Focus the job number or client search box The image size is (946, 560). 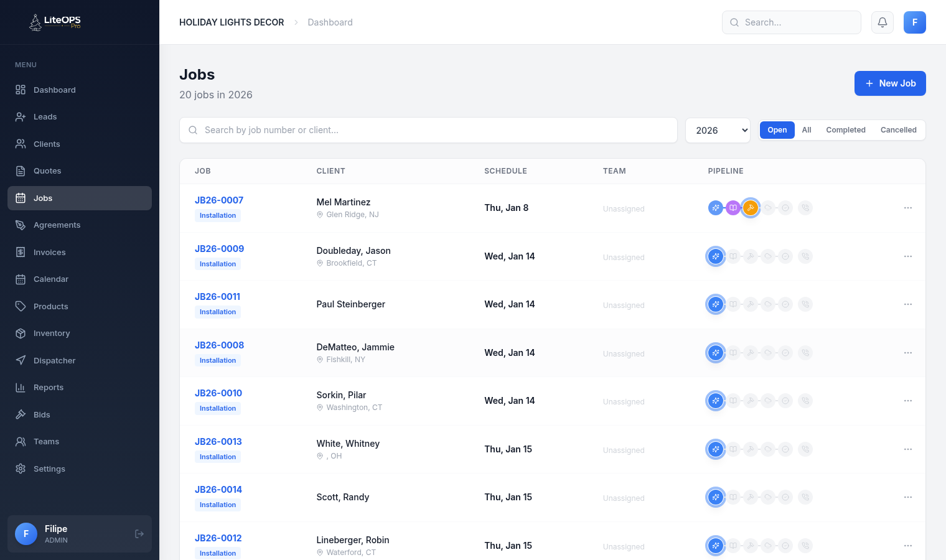(428, 130)
